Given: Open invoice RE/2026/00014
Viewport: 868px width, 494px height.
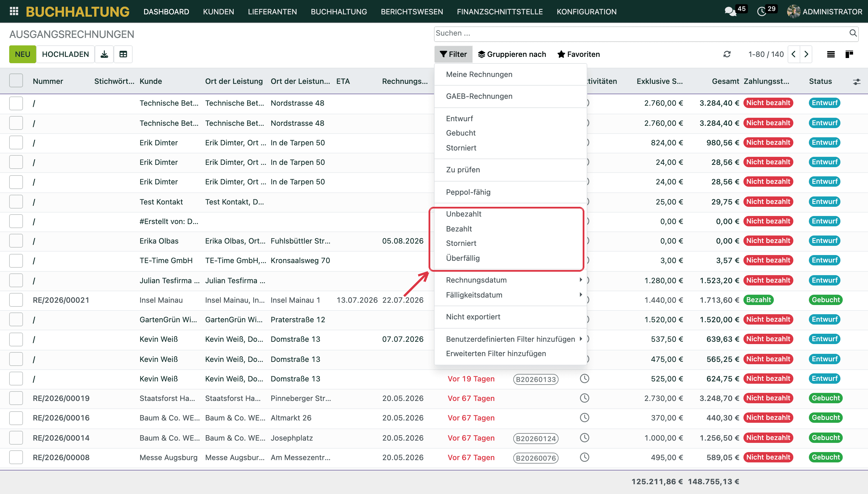Looking at the screenshot, I should pos(61,438).
